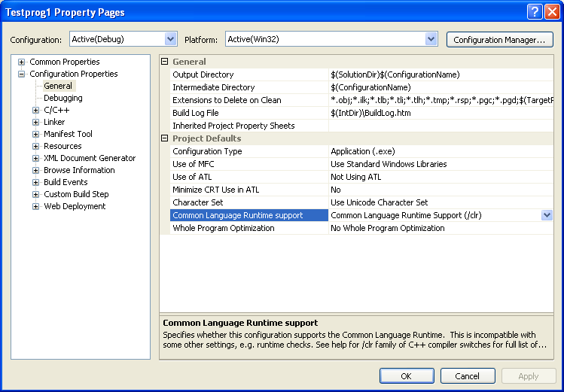Close the Testprog1 Property Pages dialog
The width and height of the screenshot is (564, 392).
coord(552,12)
